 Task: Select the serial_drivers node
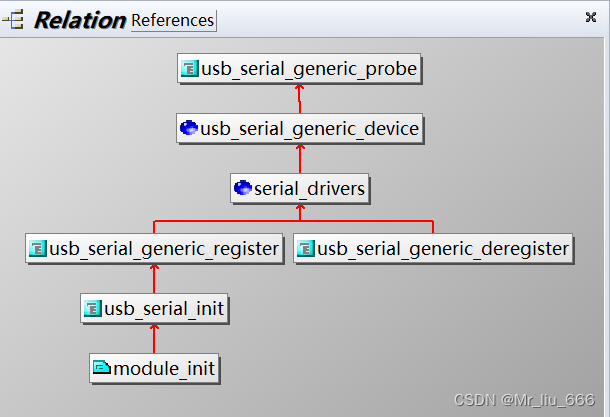(300, 188)
